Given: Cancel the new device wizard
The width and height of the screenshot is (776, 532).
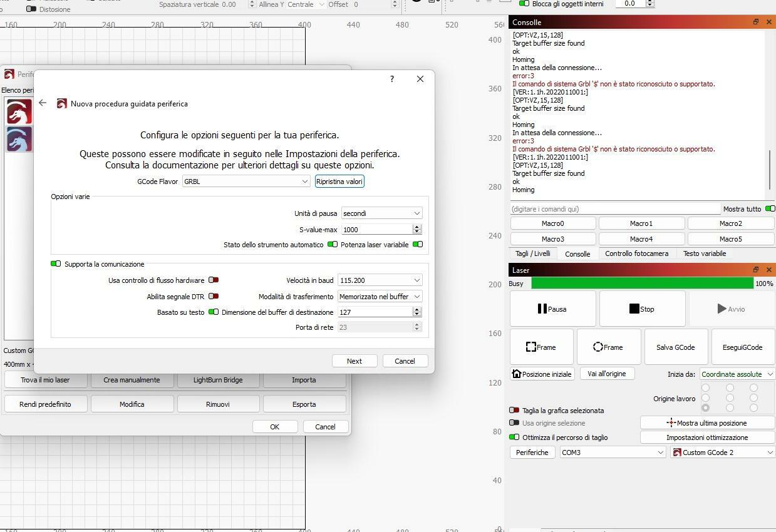Looking at the screenshot, I should point(405,361).
